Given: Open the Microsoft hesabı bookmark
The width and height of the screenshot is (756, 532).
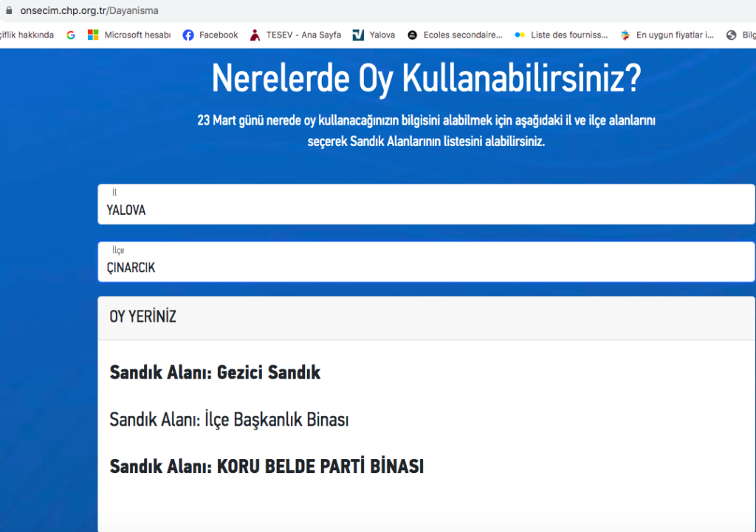Looking at the screenshot, I should 129,35.
